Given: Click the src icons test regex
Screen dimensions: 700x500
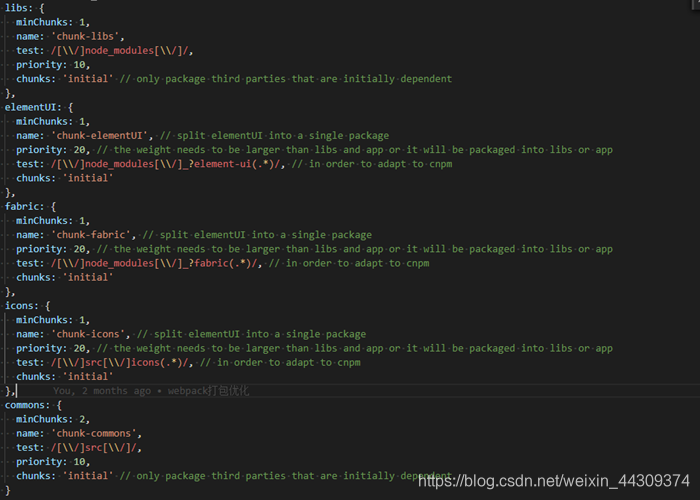Looking at the screenshot, I should pyautogui.click(x=121, y=362).
